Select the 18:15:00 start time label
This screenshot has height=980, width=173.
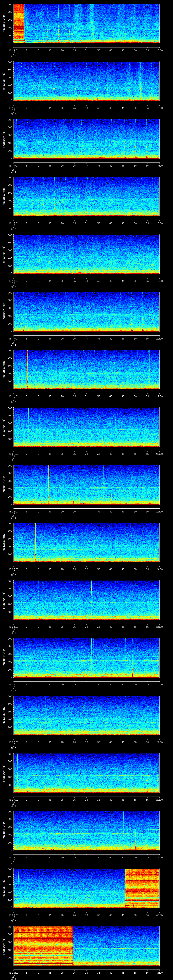pos(13,108)
